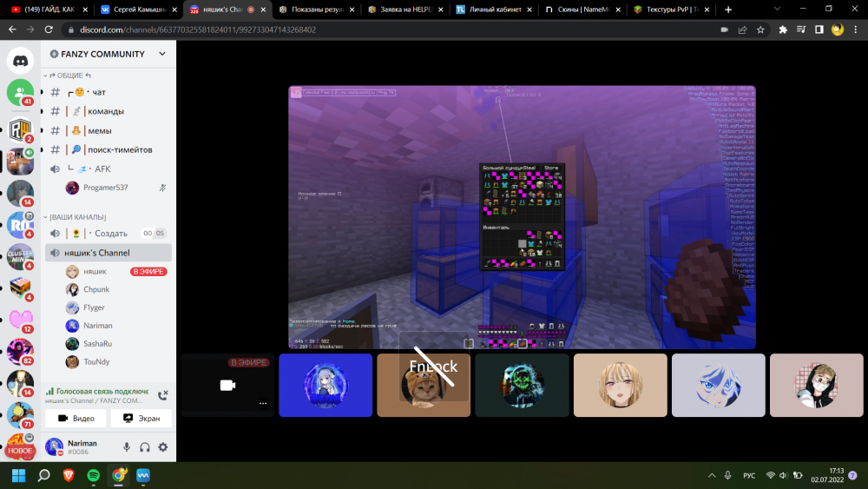Open the voice connection status text

tap(102, 391)
